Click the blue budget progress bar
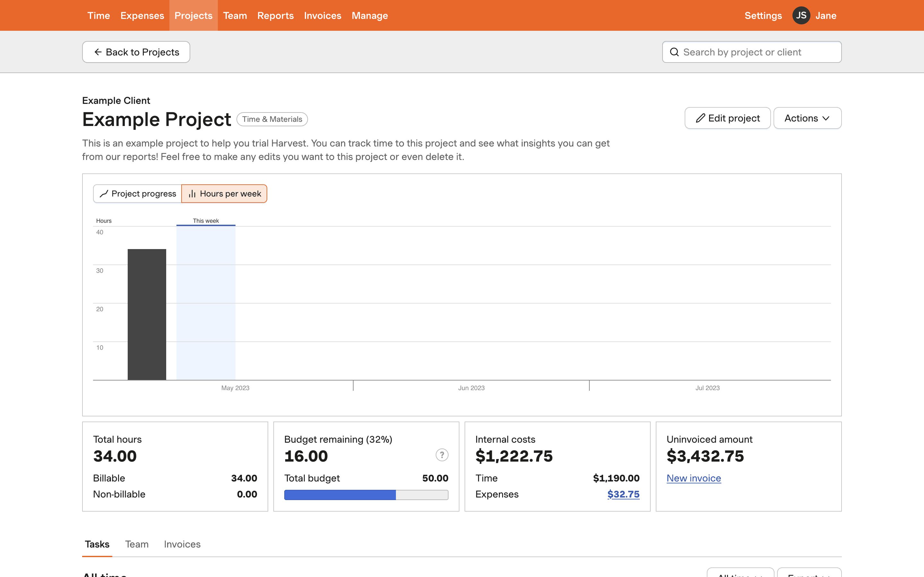Image resolution: width=924 pixels, height=577 pixels. click(340, 495)
